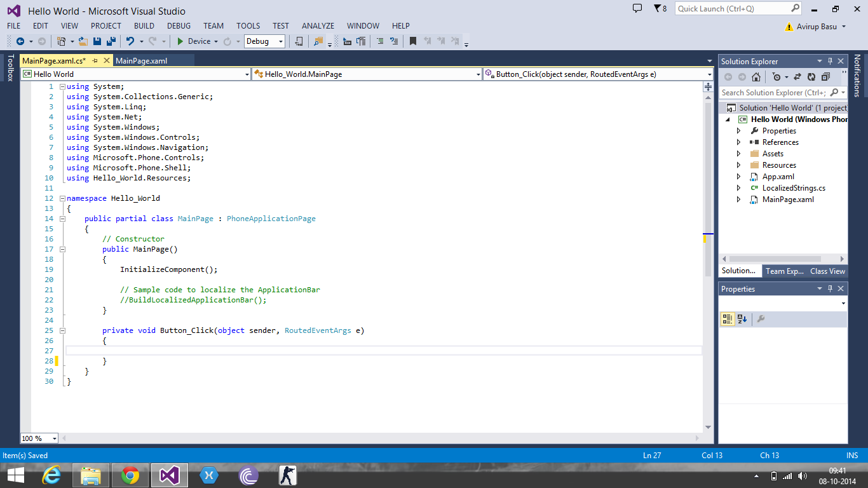Toggle Alphabetical sort in Properties panel

point(742,319)
